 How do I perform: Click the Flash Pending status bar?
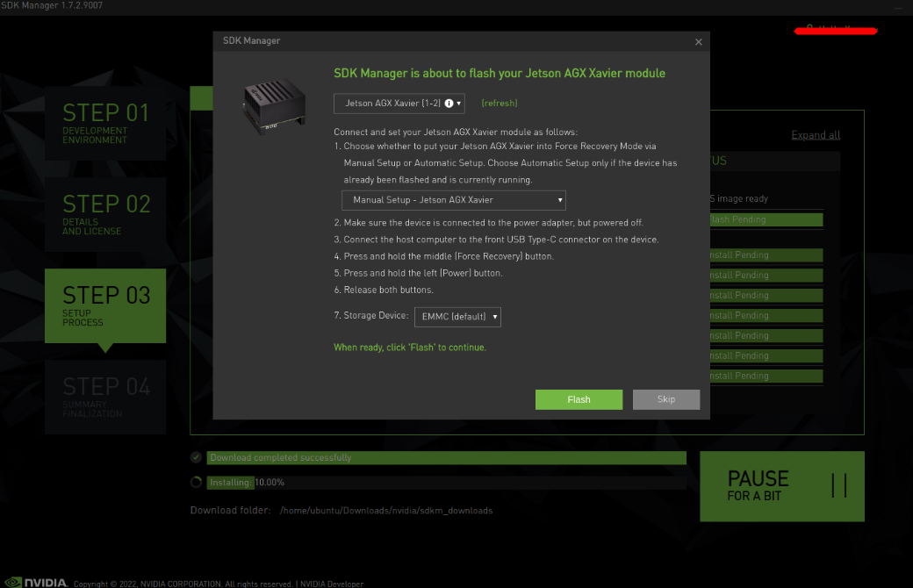[766, 219]
